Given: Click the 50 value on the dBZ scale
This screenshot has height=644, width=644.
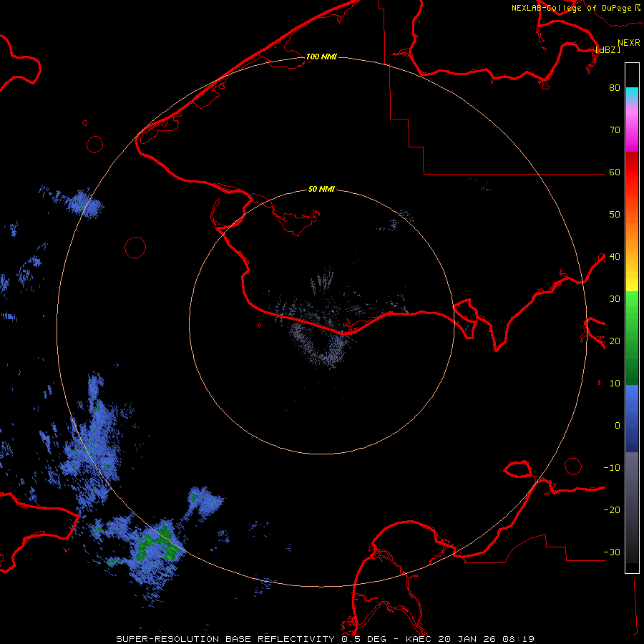Looking at the screenshot, I should (615, 215).
